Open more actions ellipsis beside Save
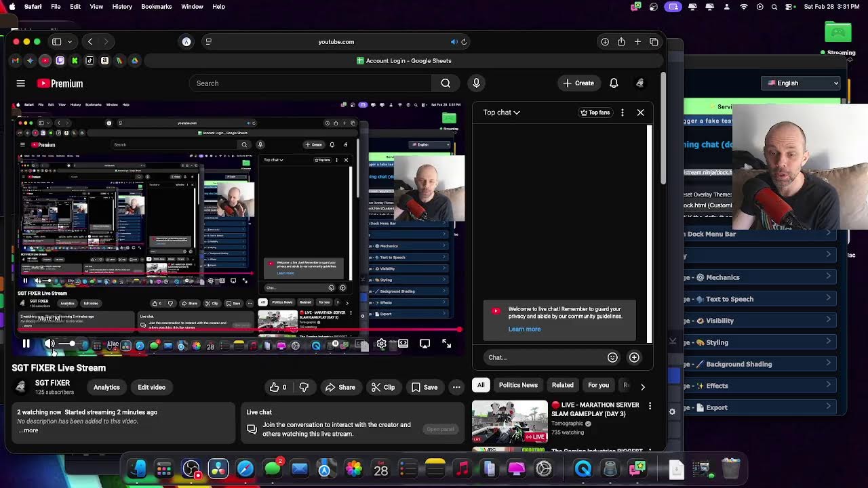Screen dimensions: 868x488 coord(456,387)
